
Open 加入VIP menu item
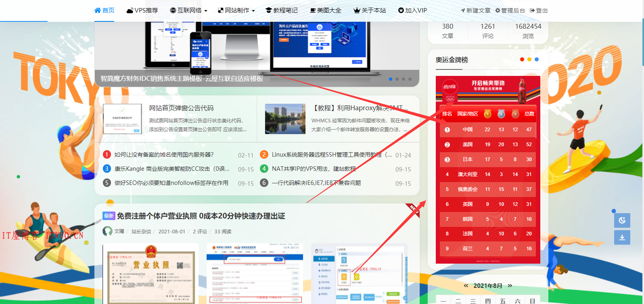[412, 10]
